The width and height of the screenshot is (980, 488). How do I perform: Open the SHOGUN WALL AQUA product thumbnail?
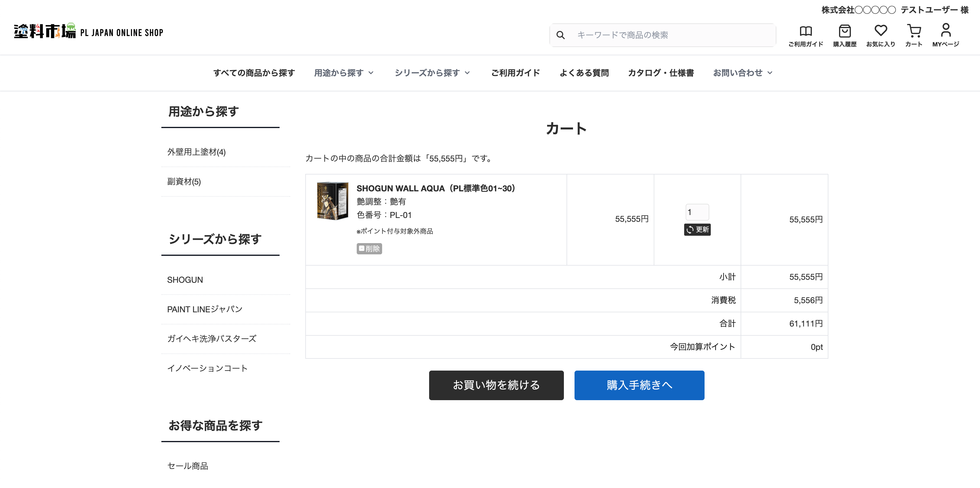(x=332, y=201)
